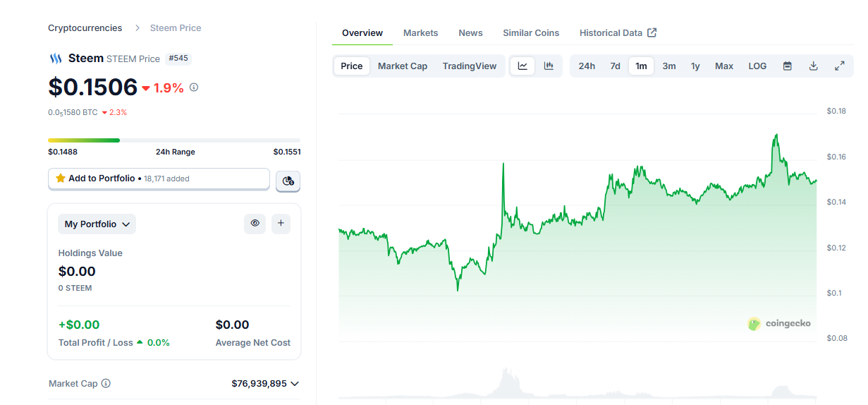Select the 7d time range
The image size is (868, 405).
[615, 66]
